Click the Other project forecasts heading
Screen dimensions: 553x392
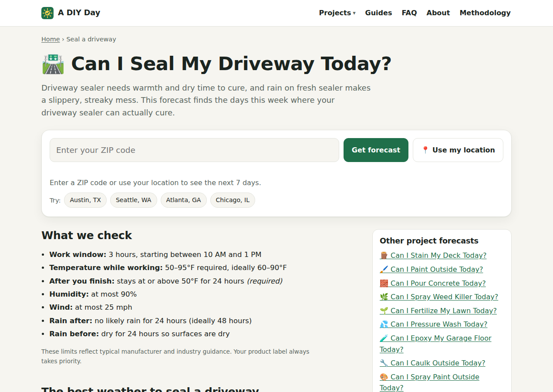(429, 241)
